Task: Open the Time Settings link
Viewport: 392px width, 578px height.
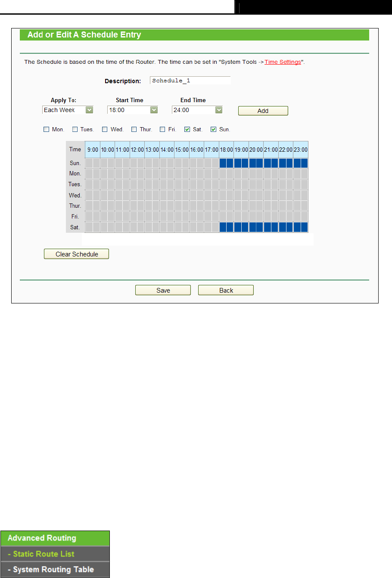Action: click(x=283, y=62)
